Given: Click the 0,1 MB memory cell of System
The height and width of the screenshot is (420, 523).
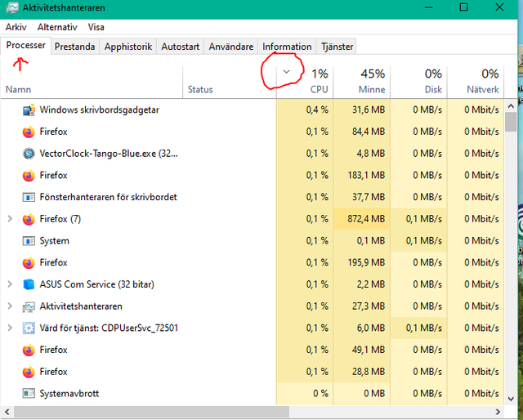Looking at the screenshot, I should (361, 241).
